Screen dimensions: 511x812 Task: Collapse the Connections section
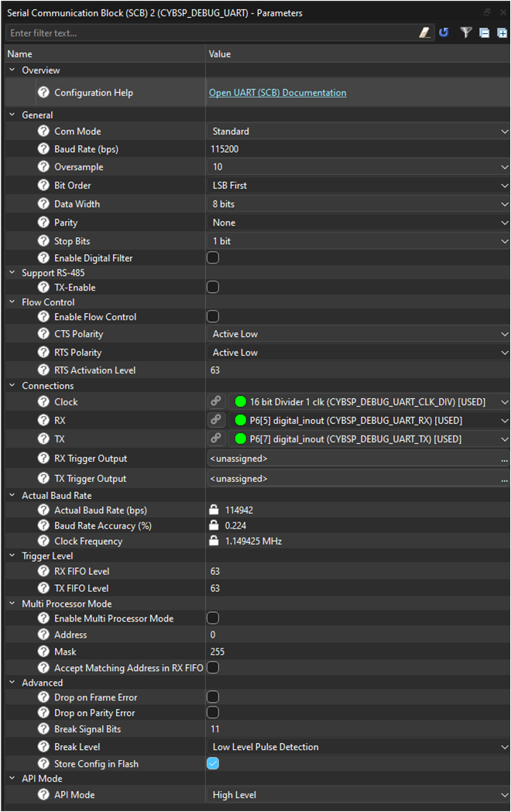pos(12,386)
